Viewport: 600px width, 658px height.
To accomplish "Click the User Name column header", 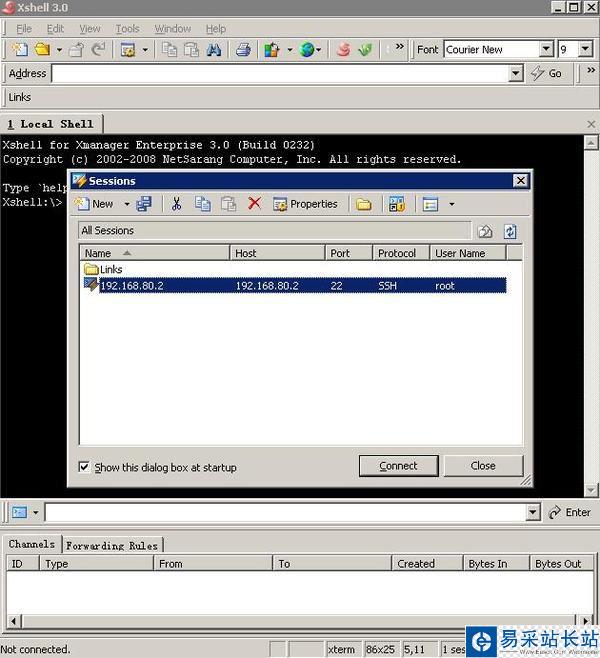I will (468, 253).
